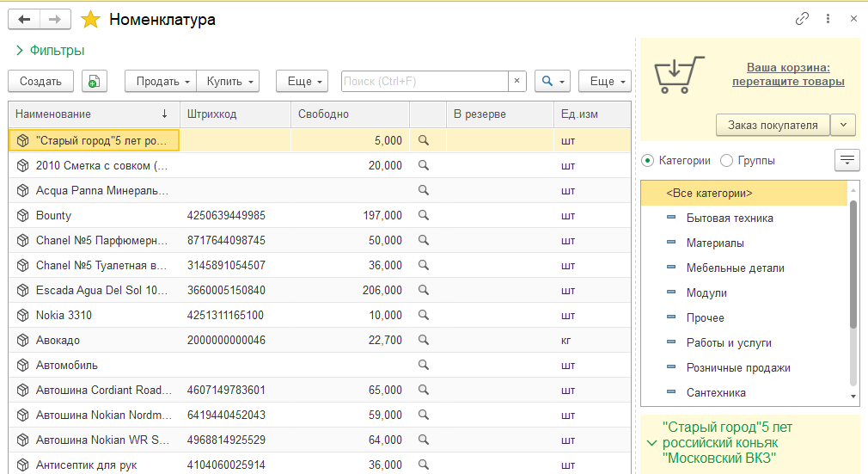Open the Продать dropdown
This screenshot has height=474, width=868.
pyautogui.click(x=162, y=81)
